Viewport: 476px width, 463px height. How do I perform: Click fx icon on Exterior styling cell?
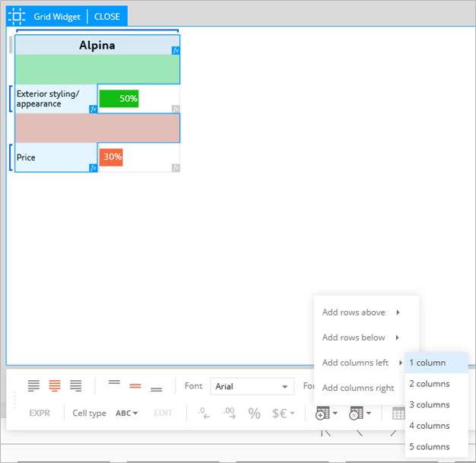[94, 109]
